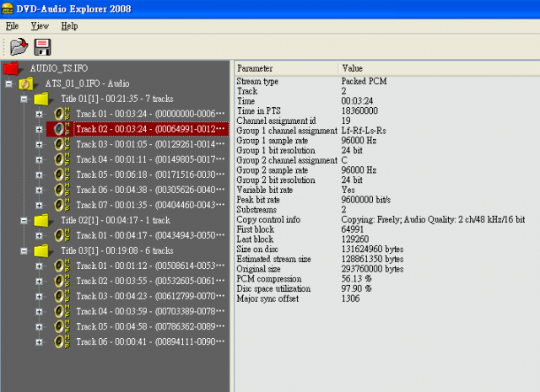Click speaker icon of Track 03 00:04:23
The height and width of the screenshot is (392, 540).
(x=62, y=296)
